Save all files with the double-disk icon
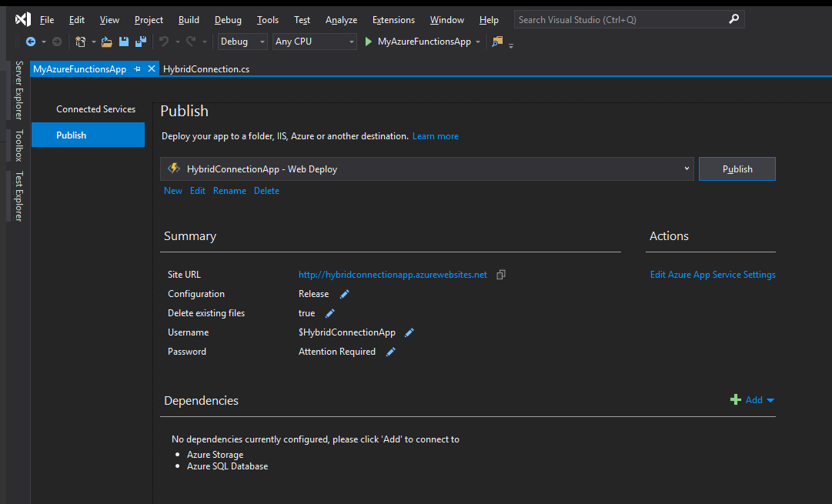 pos(141,42)
